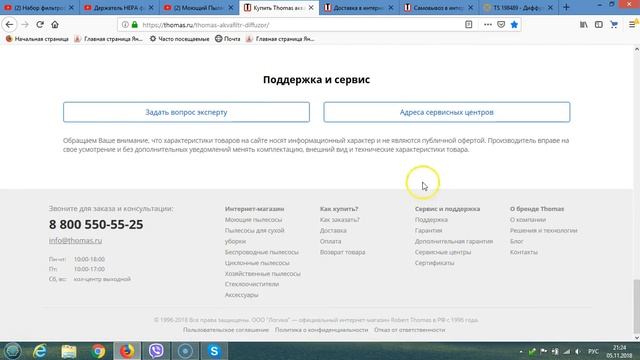Open 'О компании' footer link
640x360 pixels.
pos(528,220)
